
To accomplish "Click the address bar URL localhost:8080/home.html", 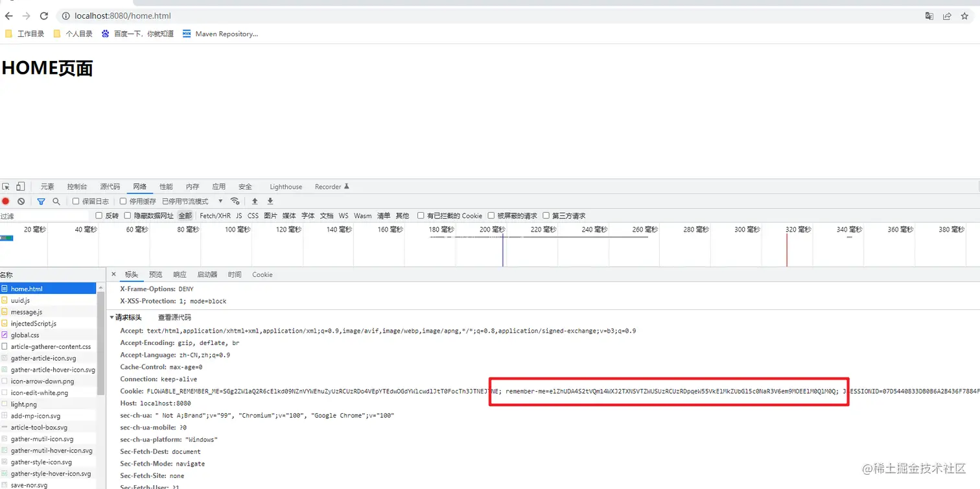I will point(123,16).
